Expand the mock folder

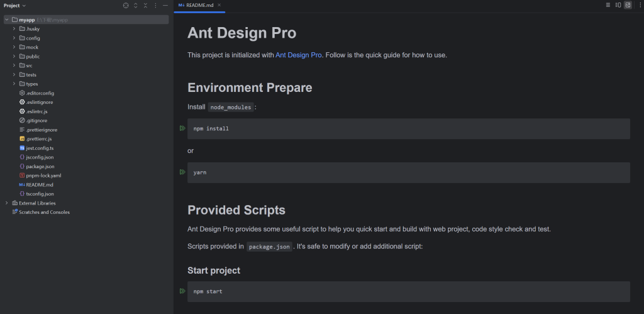coord(14,47)
